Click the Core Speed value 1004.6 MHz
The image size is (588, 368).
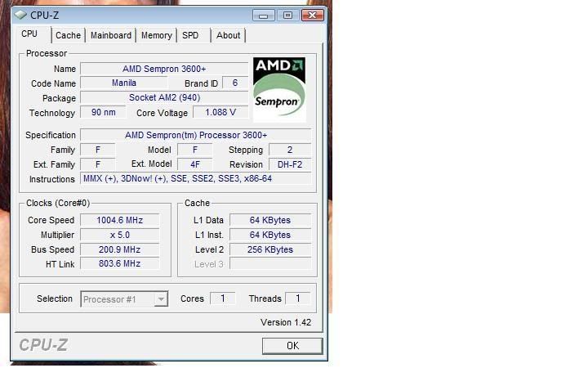coord(119,220)
